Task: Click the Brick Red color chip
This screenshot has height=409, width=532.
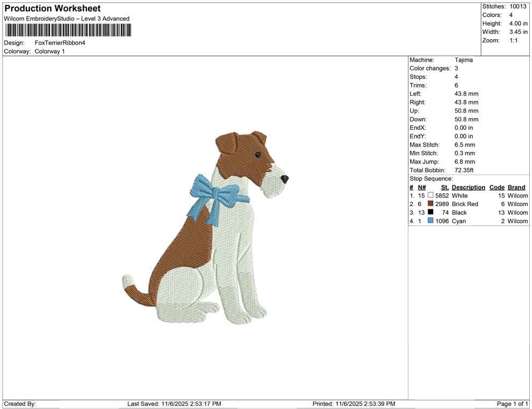Action: [x=430, y=204]
